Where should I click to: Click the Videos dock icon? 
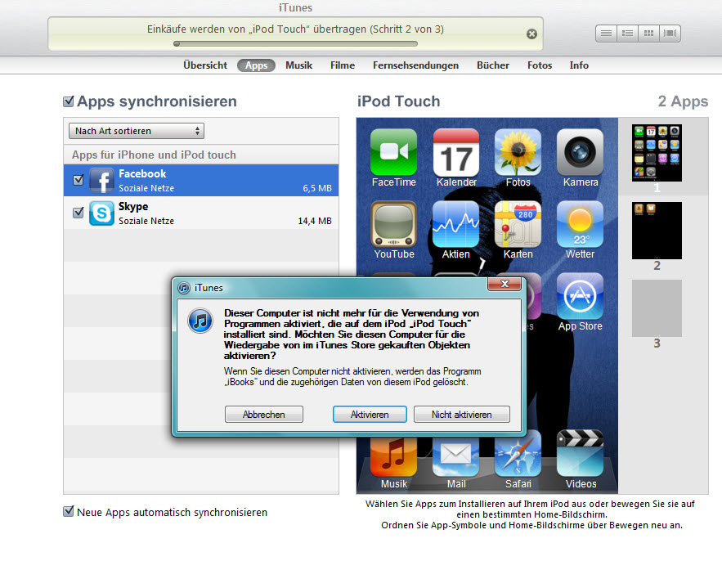click(580, 454)
